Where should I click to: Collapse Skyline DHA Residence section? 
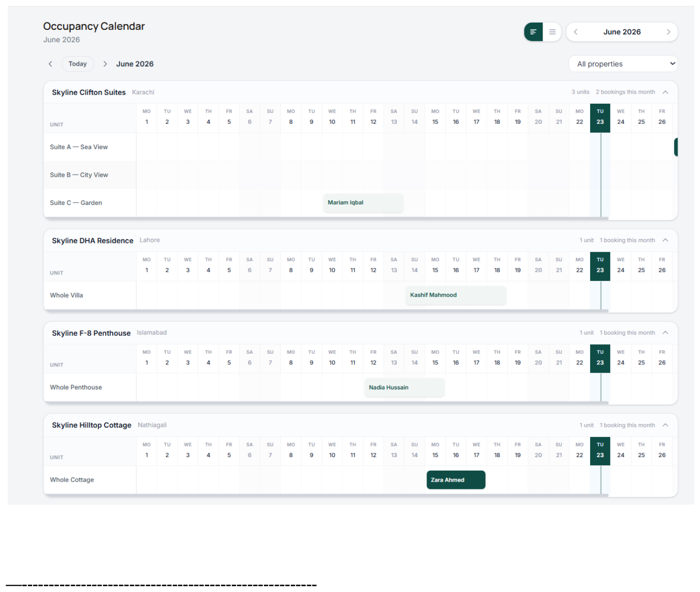click(x=665, y=240)
